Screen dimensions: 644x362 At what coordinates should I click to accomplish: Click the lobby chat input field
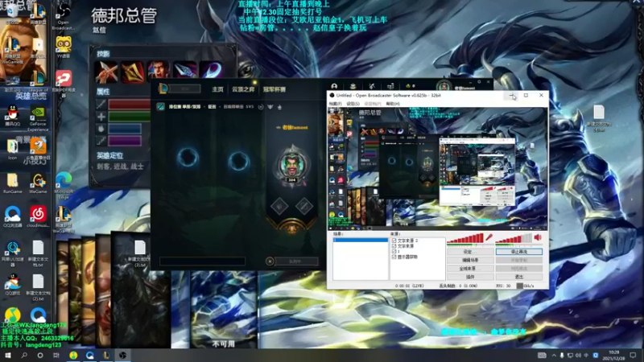pyautogui.click(x=203, y=261)
